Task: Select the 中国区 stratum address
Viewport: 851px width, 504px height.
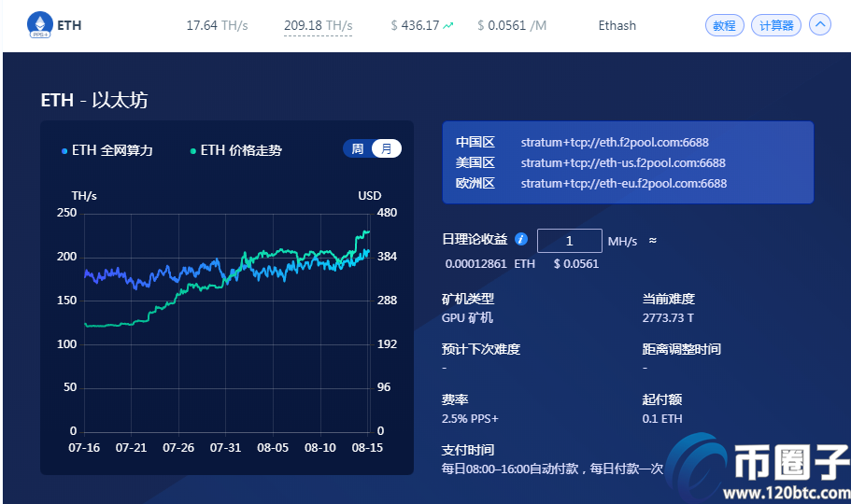Action: pyautogui.click(x=615, y=142)
